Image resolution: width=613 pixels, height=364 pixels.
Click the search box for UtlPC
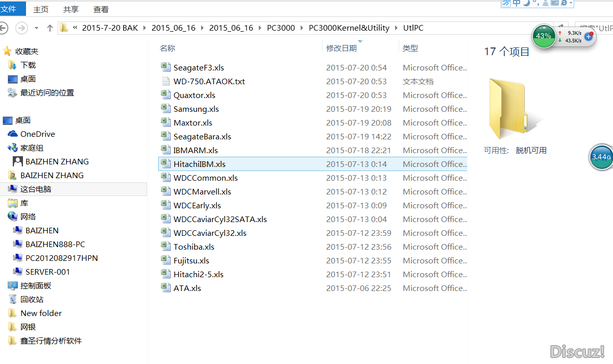coord(594,28)
